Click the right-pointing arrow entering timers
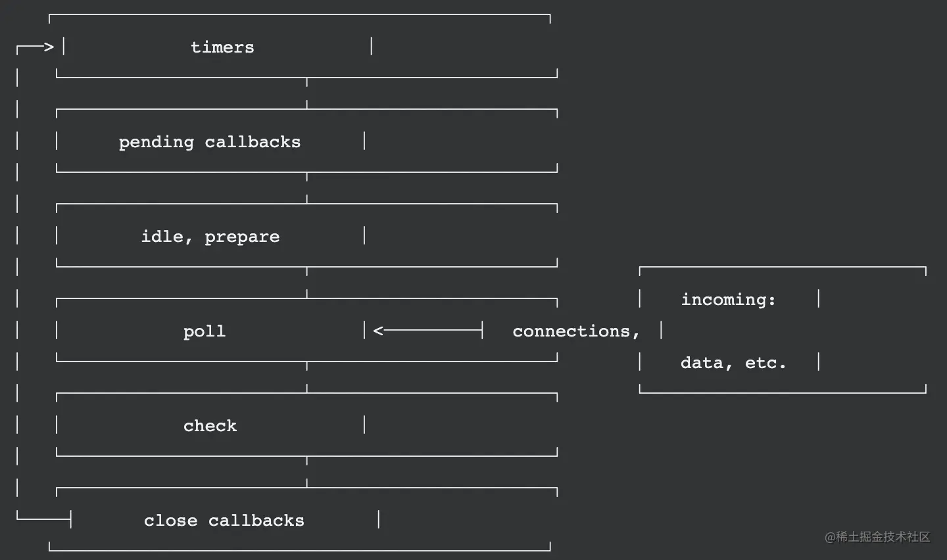This screenshot has height=560, width=947. (46, 47)
